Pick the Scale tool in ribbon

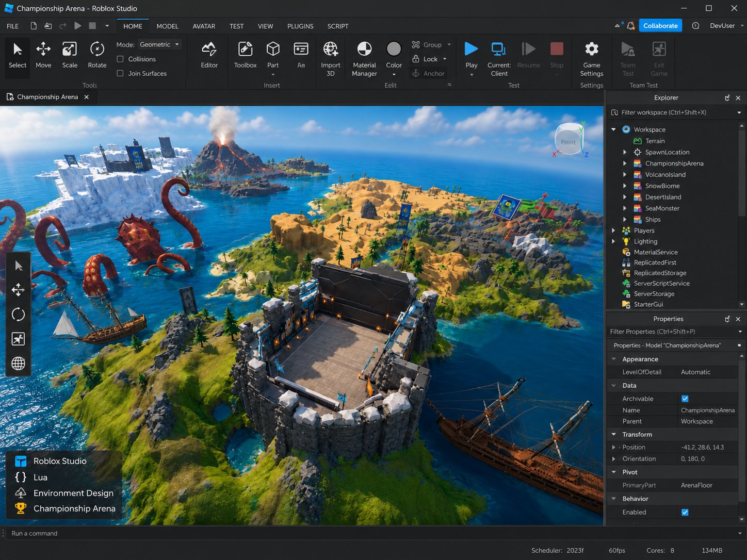pos(70,56)
